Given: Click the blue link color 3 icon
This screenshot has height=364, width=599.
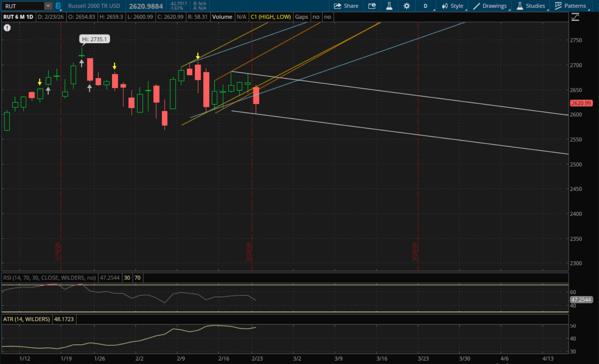Looking at the screenshot, I should pyautogui.click(x=58, y=6).
